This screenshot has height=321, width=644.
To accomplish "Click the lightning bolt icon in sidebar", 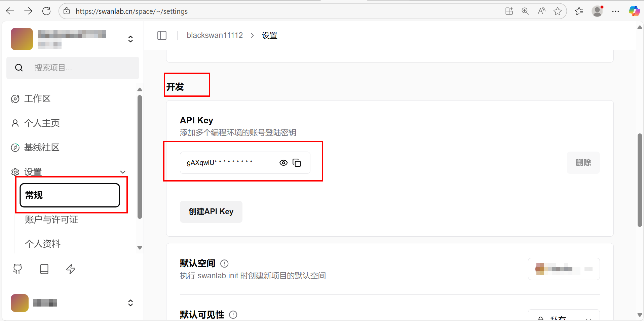I will point(71,269).
